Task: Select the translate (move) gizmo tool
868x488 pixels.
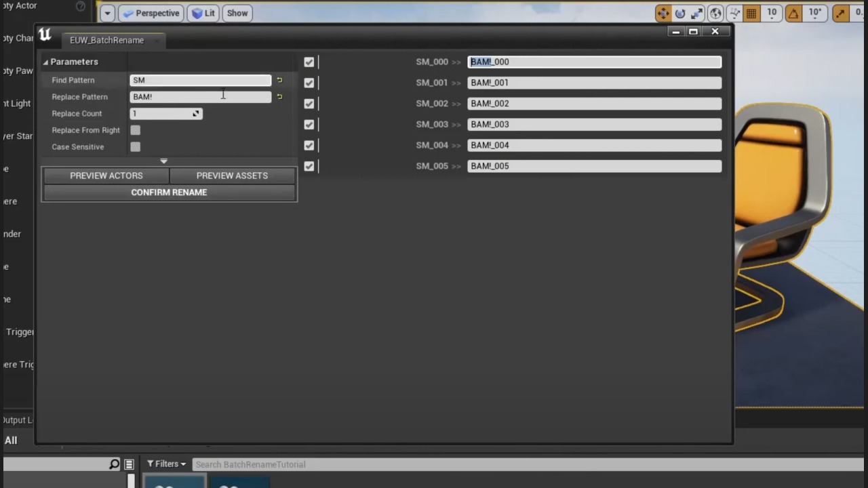Action: (x=663, y=13)
